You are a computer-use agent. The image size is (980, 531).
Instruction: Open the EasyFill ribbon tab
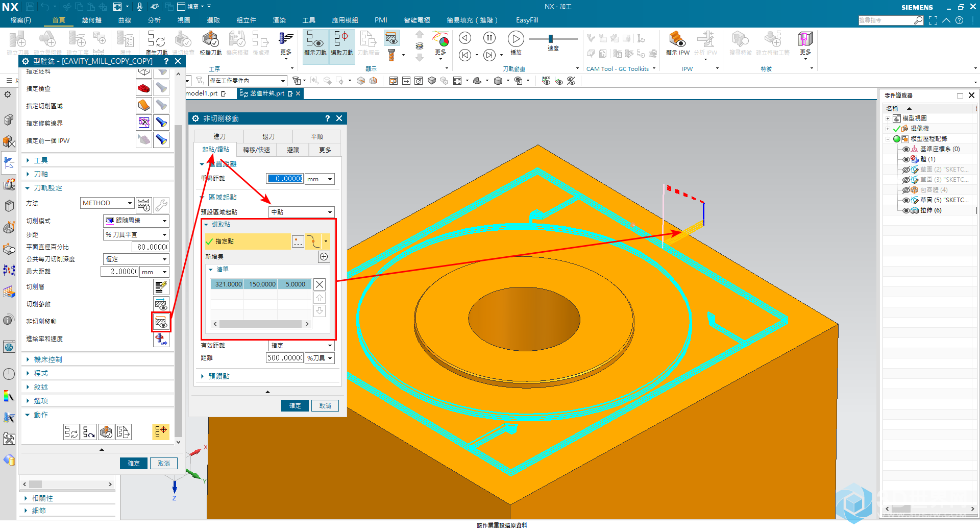click(527, 20)
